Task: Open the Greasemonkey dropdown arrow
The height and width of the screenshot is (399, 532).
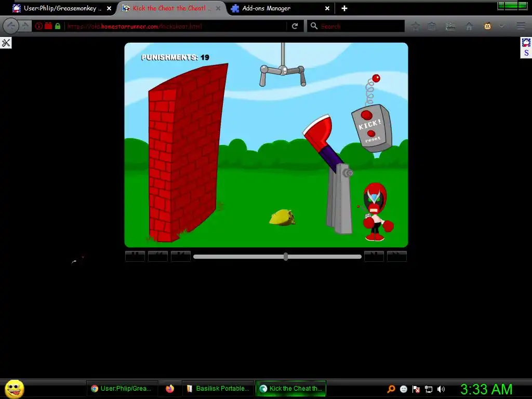Action: click(502, 26)
